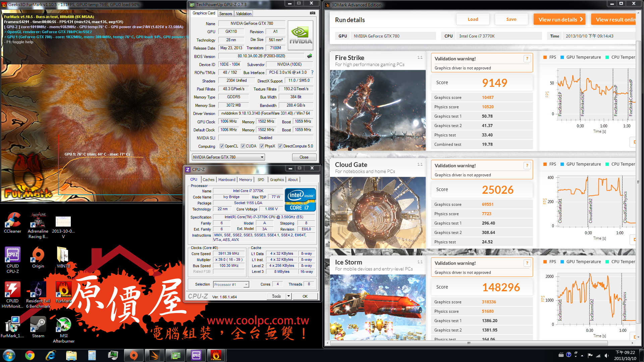The height and width of the screenshot is (362, 644).
Task: Toggle the PhysX checkbox in GPU-Z
Action: (262, 146)
